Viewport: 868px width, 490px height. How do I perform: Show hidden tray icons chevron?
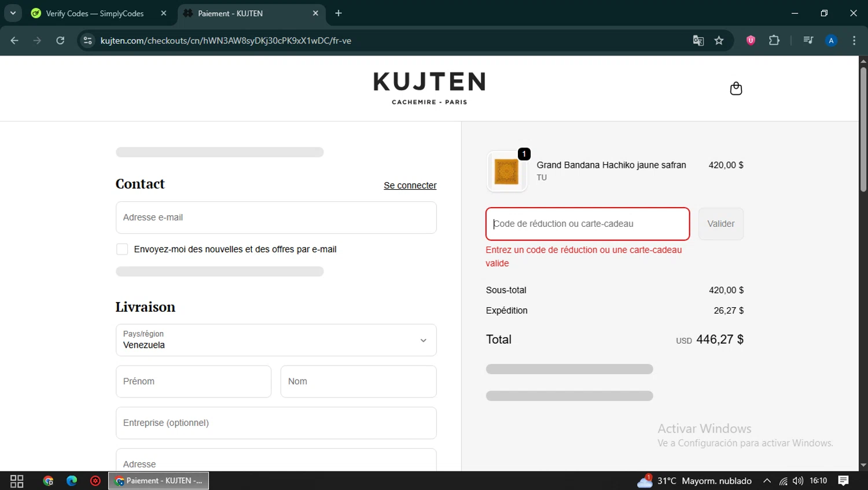tap(767, 481)
